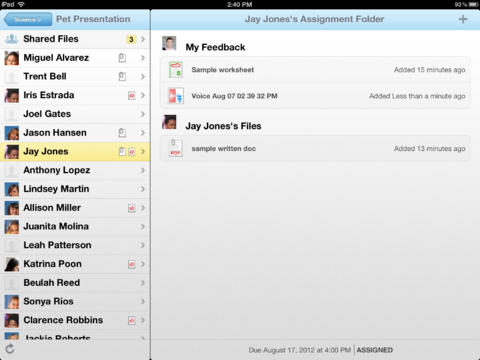This screenshot has width=480, height=360.
Task: Tap Jason Hansen's profile photo
Action: coord(12,133)
